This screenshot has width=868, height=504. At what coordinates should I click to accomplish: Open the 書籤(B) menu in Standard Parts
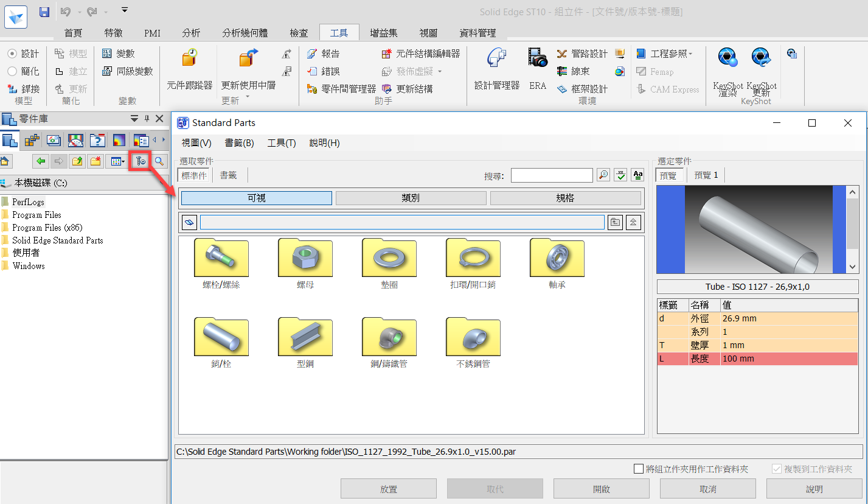[240, 143]
